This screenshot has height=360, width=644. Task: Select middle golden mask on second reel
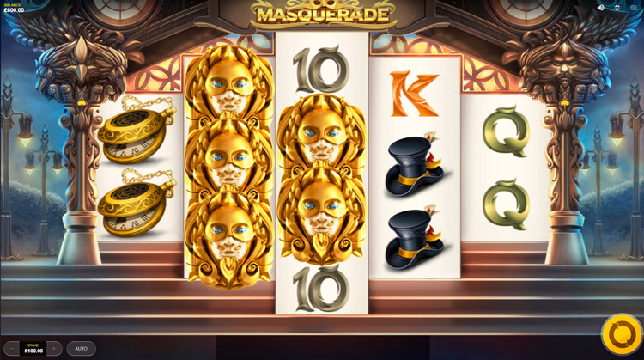click(x=228, y=158)
